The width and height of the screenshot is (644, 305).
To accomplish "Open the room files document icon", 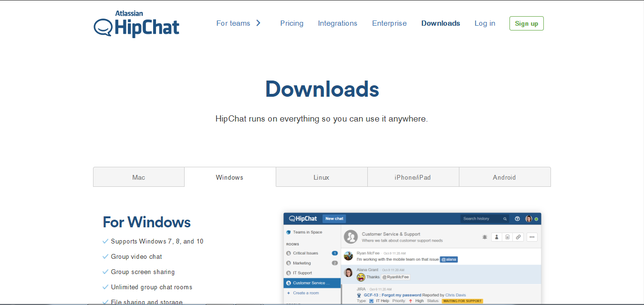I will click(507, 237).
